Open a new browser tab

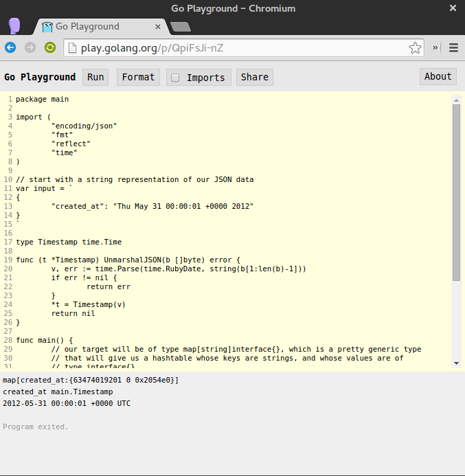click(181, 27)
